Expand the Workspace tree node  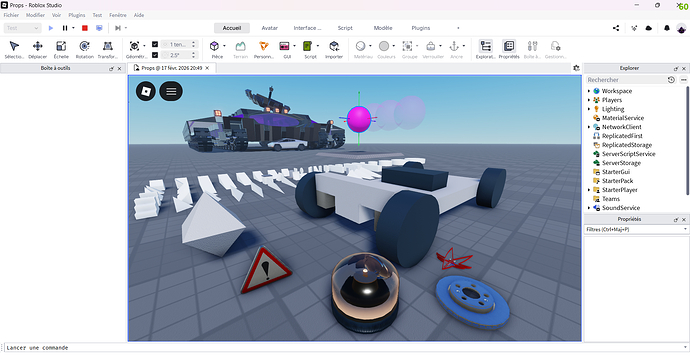coord(589,91)
